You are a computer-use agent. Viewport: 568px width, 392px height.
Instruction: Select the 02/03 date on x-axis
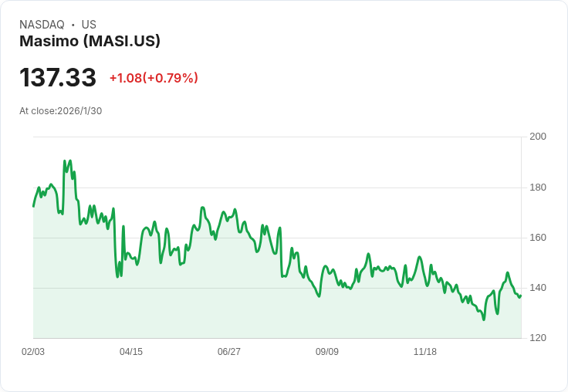[x=33, y=352]
